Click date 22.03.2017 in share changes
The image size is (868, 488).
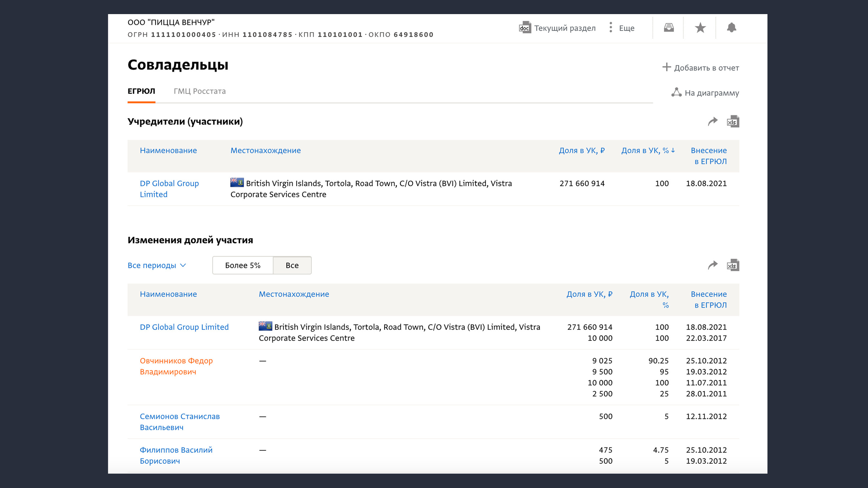[x=706, y=338]
